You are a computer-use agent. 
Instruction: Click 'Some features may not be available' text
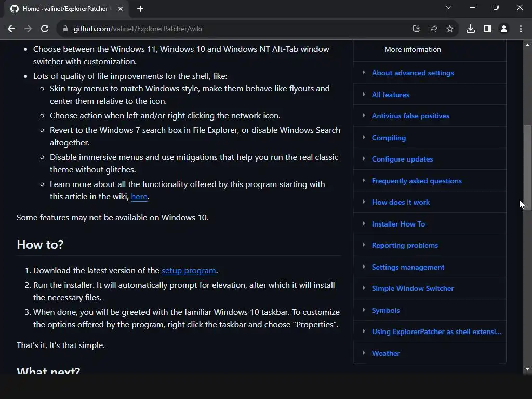112,218
